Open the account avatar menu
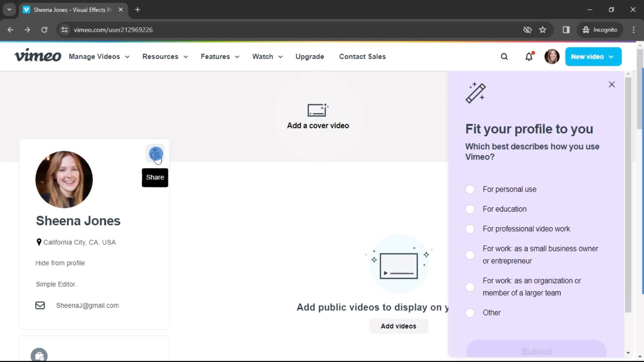Screen dimensions: 644x362 coord(552,57)
